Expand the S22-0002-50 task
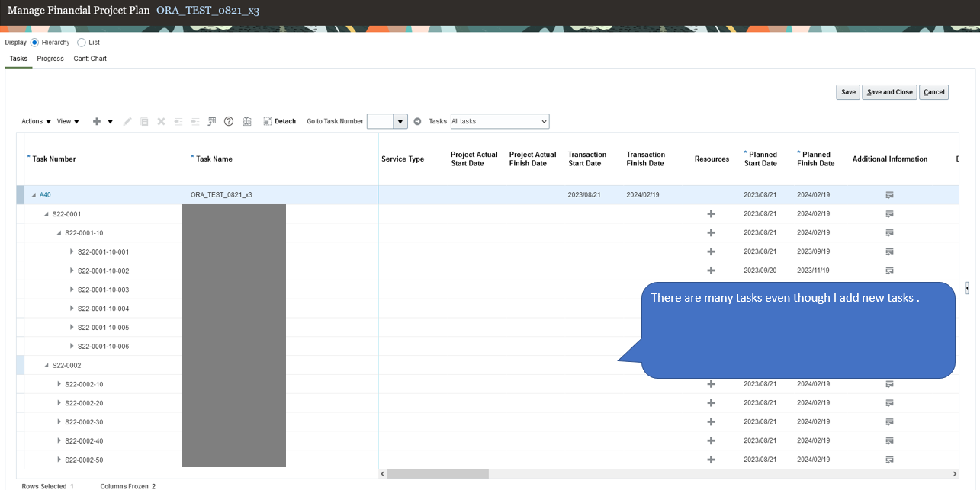This screenshot has width=980, height=490. pyautogui.click(x=59, y=460)
